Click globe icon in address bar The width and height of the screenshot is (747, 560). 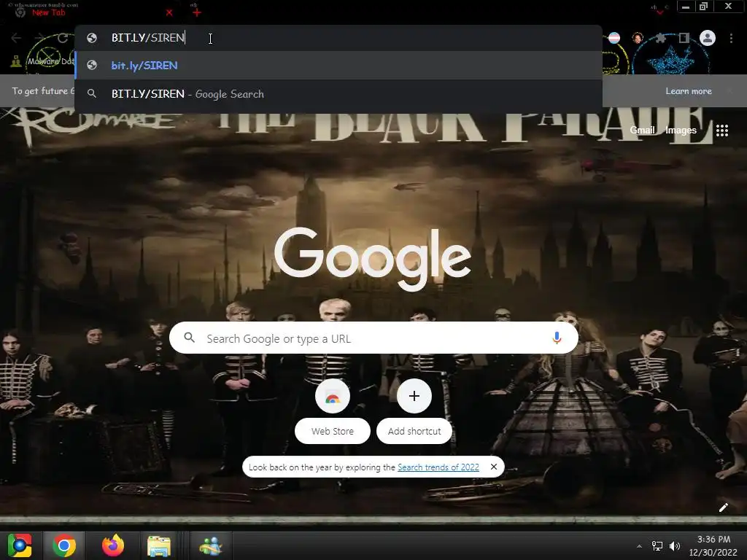point(92,38)
